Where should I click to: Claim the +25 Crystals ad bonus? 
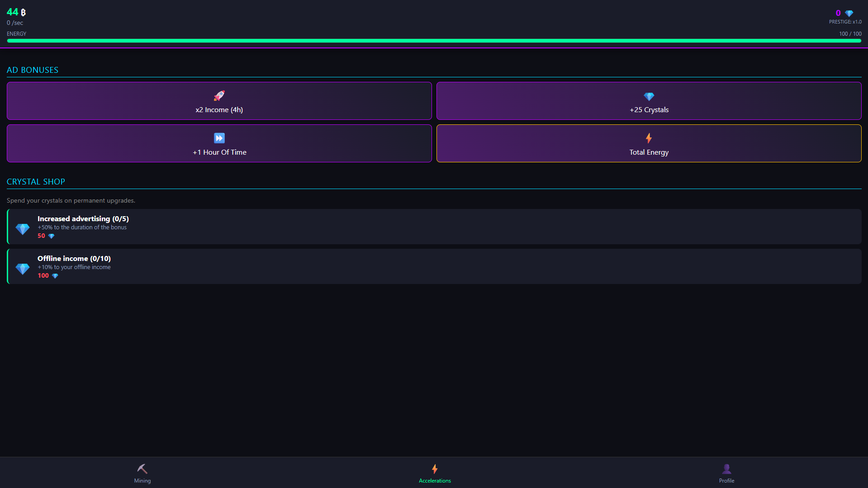pos(649,110)
